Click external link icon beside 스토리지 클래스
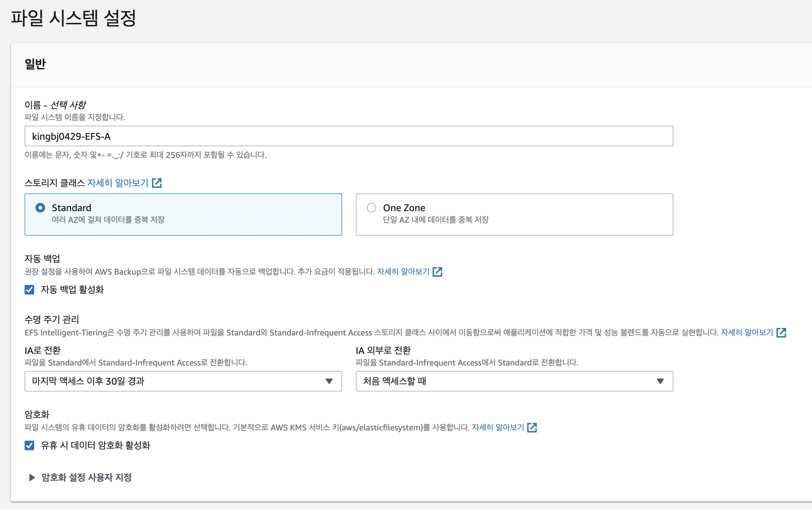The height and width of the screenshot is (509, 812). coord(157,183)
